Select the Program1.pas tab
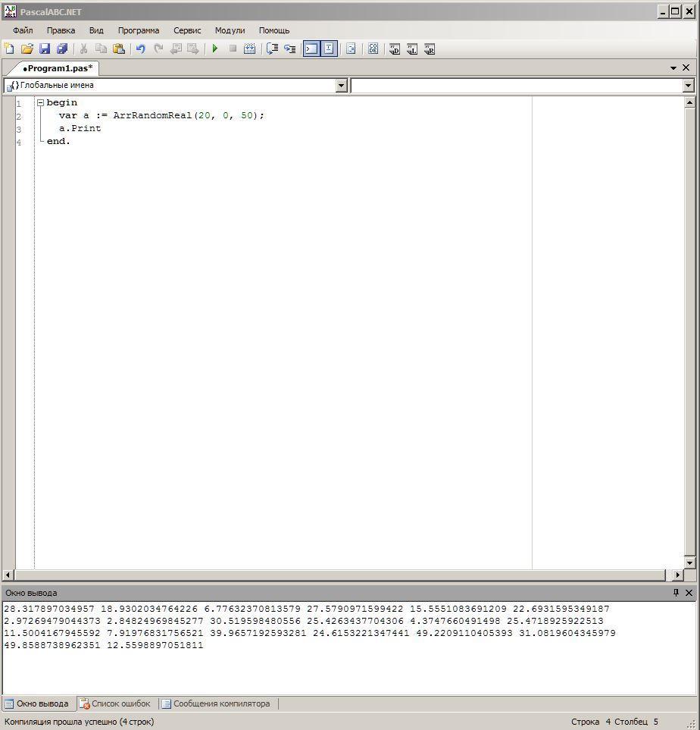This screenshot has width=700, height=730. click(x=58, y=68)
